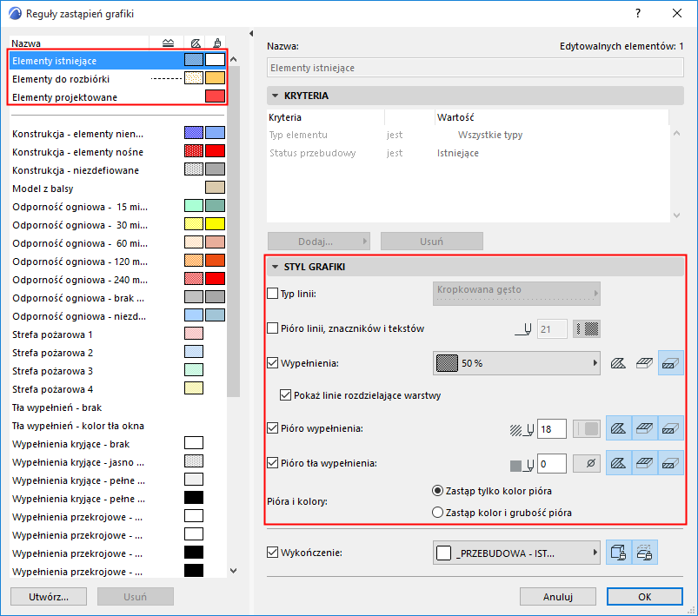The image size is (698, 616).
Task: Click the Utwórz... button
Action: click(49, 596)
